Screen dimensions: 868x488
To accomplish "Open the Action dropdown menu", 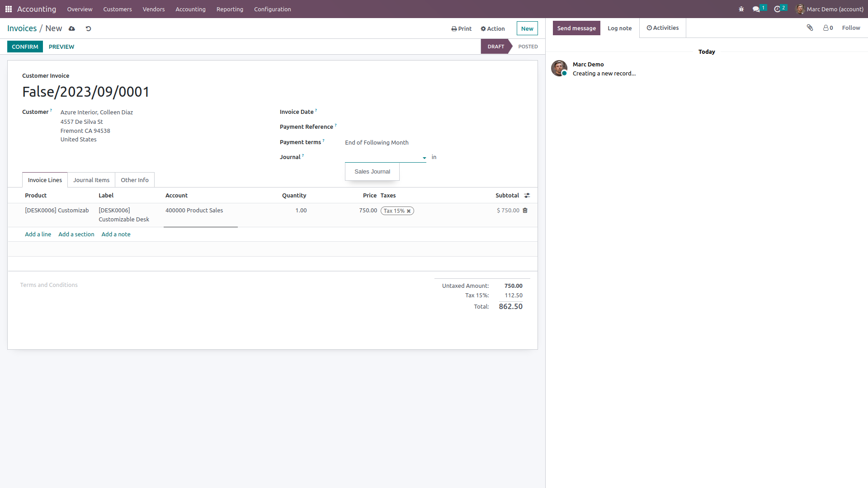I will (x=492, y=28).
